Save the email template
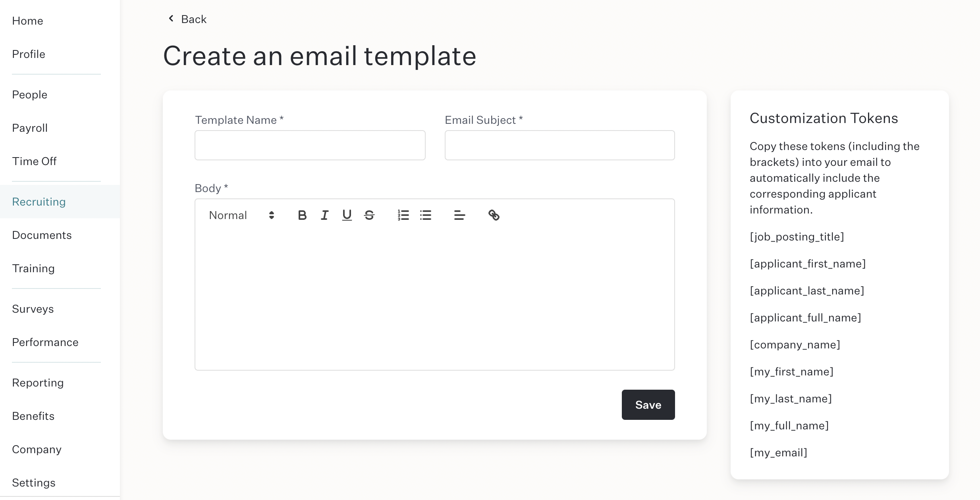The width and height of the screenshot is (980, 500). [x=648, y=405]
